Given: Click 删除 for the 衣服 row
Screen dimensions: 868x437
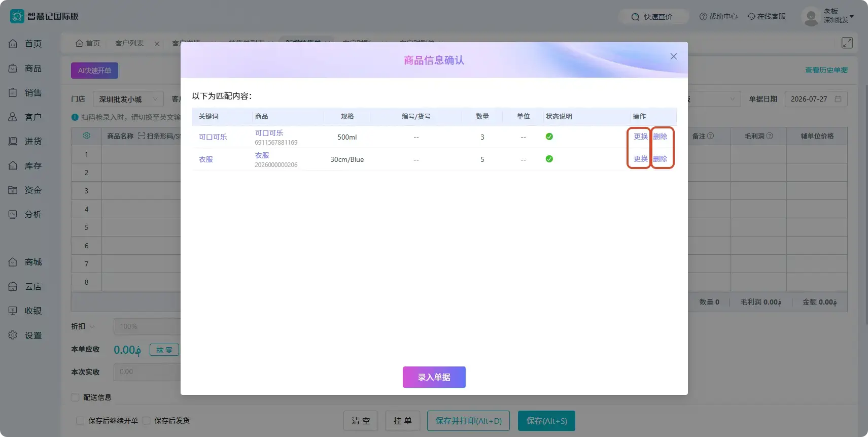Looking at the screenshot, I should tap(660, 159).
